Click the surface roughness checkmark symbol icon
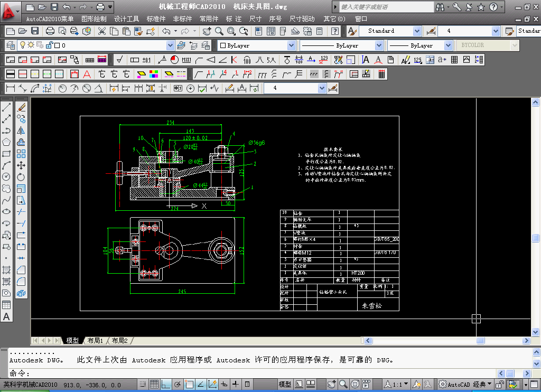The width and height of the screenshot is (541, 392). click(x=119, y=60)
